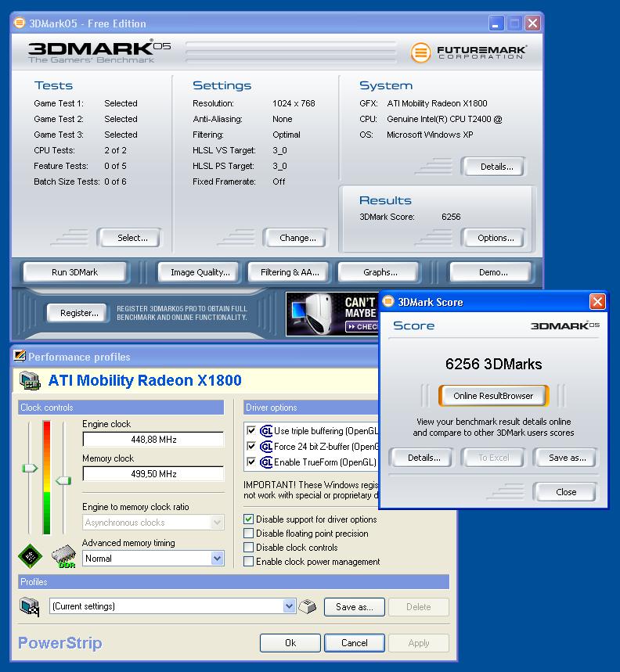This screenshot has width=620, height=672.
Task: Click Save as in Profiles section
Action: pyautogui.click(x=354, y=607)
